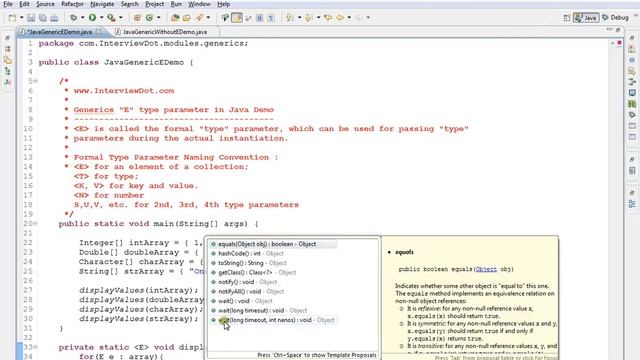Click the Object link in equals javadoc
The width and height of the screenshot is (640, 360).
tap(486, 269)
